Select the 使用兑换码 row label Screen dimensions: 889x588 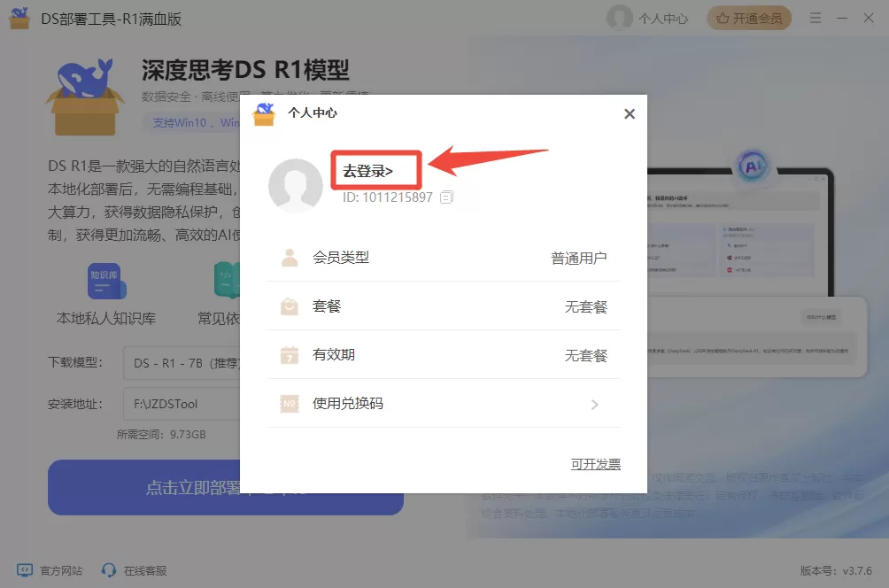pyautogui.click(x=348, y=403)
